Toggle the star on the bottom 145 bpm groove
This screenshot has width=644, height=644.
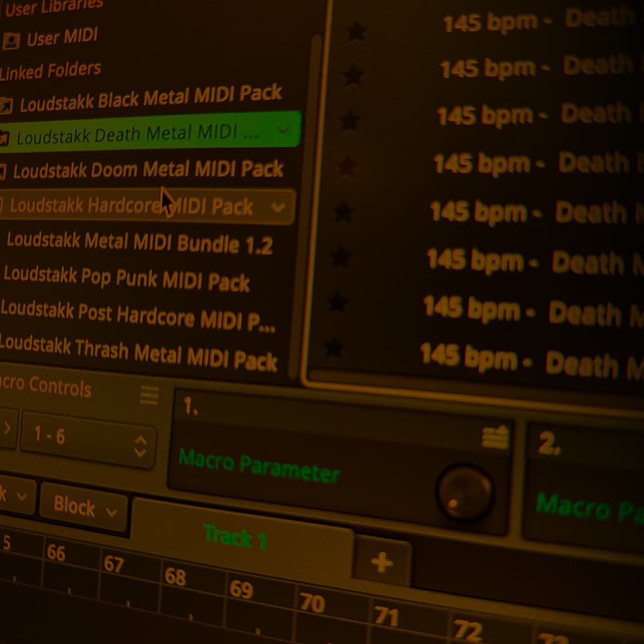334,348
